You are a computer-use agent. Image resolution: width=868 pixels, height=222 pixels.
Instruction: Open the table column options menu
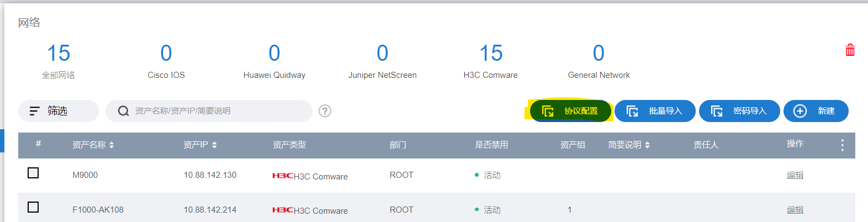(x=842, y=145)
